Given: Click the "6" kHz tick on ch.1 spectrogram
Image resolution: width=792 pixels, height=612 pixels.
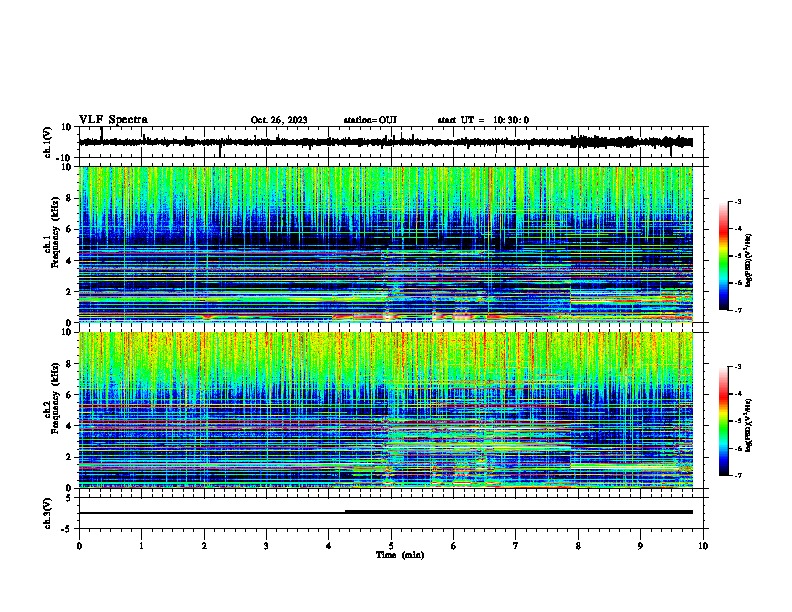Looking at the screenshot, I should (x=69, y=229).
